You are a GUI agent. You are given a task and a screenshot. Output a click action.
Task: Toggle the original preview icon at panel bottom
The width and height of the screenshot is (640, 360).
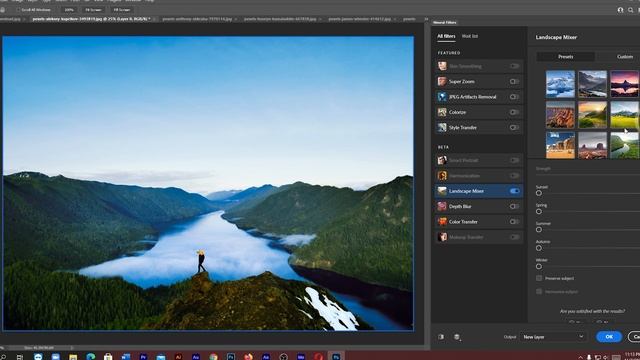[441, 337]
